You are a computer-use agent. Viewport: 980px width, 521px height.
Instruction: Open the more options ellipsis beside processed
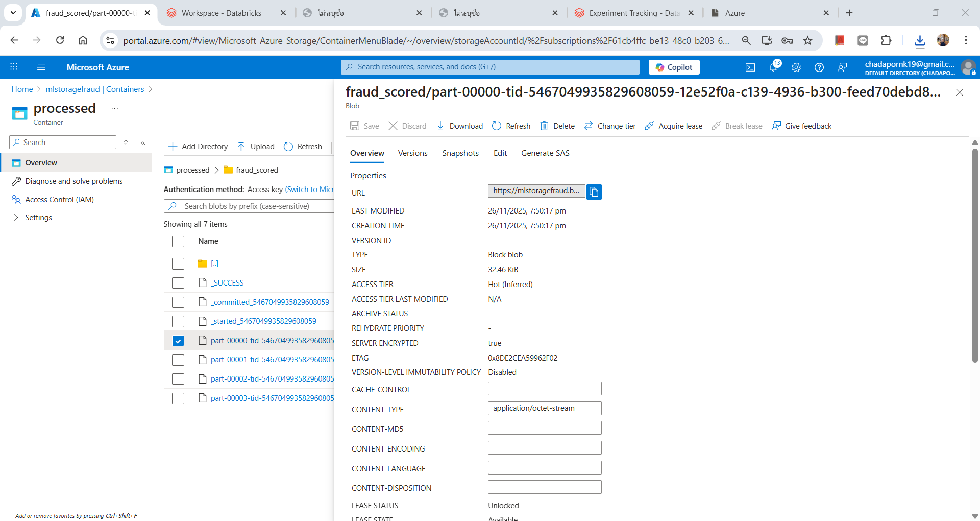[x=115, y=108]
